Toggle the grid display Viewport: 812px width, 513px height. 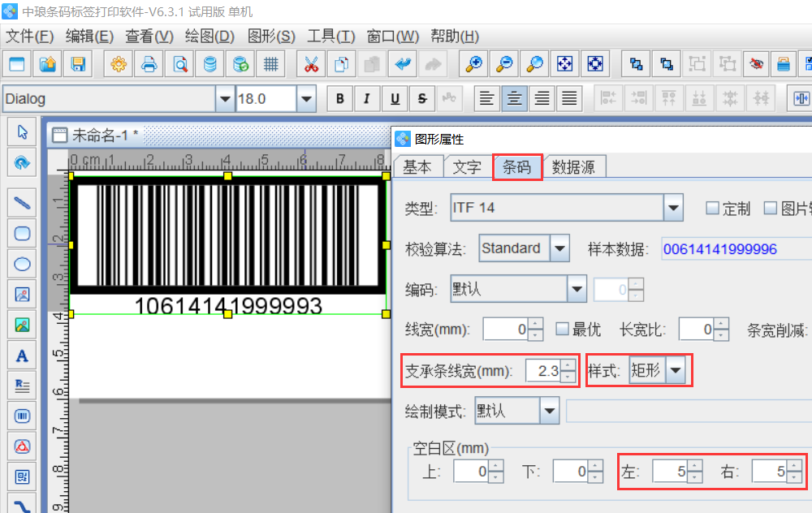point(272,63)
